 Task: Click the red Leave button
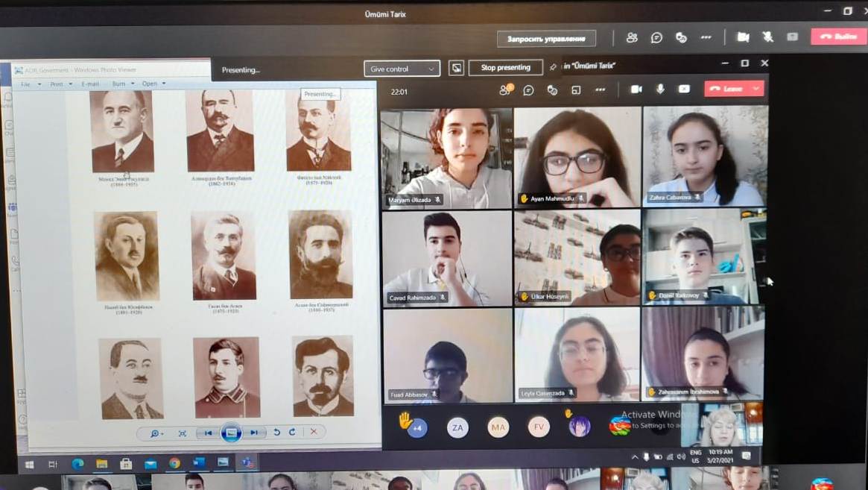pyautogui.click(x=727, y=89)
